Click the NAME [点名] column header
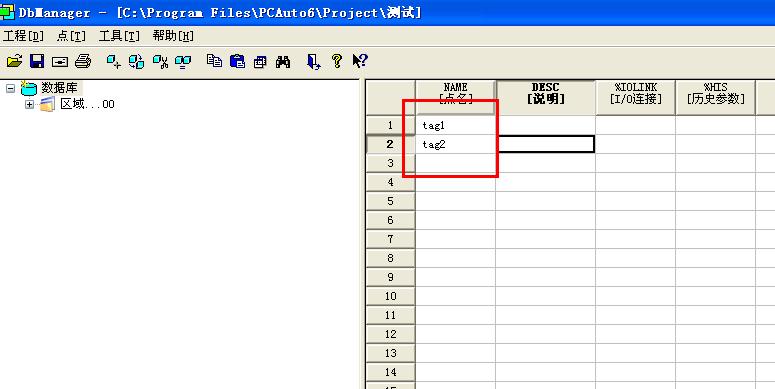Screen dimensions: 775x389 click(455, 97)
